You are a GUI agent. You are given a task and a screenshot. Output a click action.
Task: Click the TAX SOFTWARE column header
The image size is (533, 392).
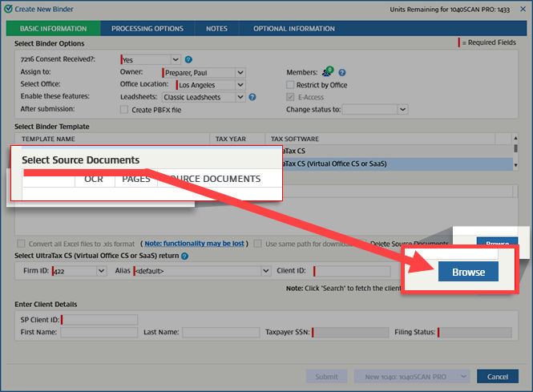coord(380,139)
